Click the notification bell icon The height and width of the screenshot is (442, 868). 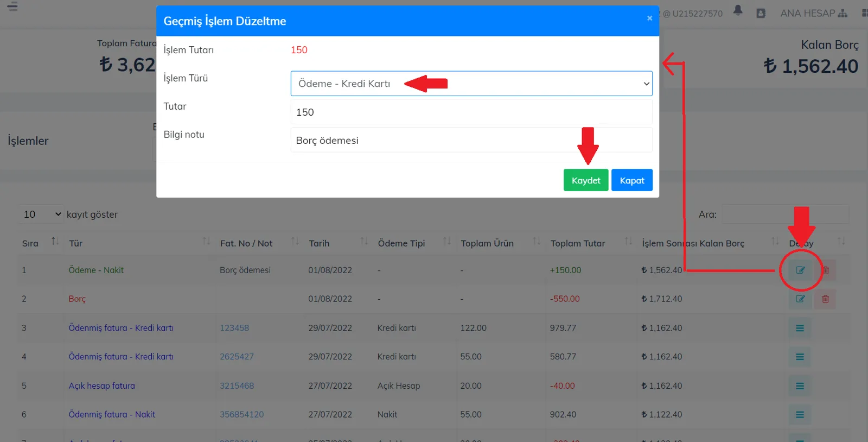[x=738, y=10]
